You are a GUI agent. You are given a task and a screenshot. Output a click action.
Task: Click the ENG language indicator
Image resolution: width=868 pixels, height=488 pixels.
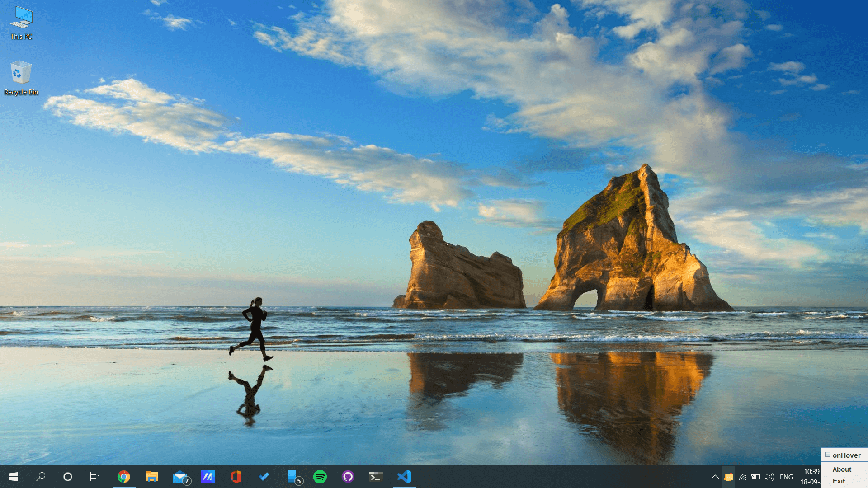pos(787,477)
